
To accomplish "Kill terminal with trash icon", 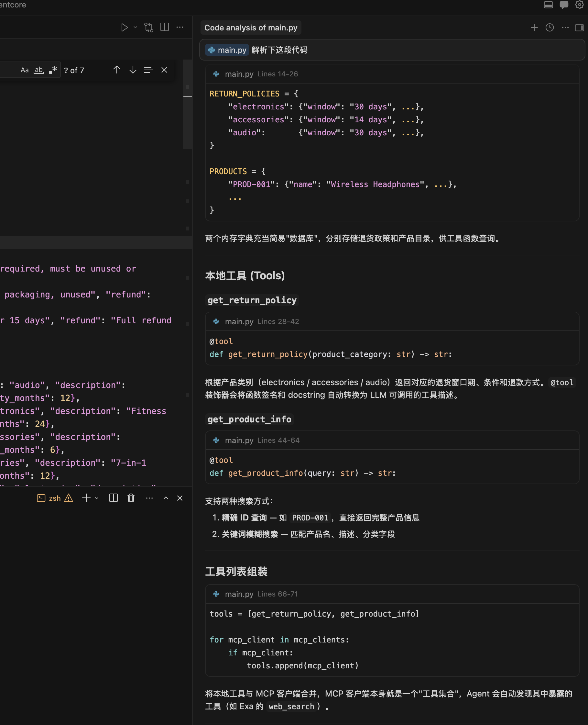I will click(x=131, y=498).
